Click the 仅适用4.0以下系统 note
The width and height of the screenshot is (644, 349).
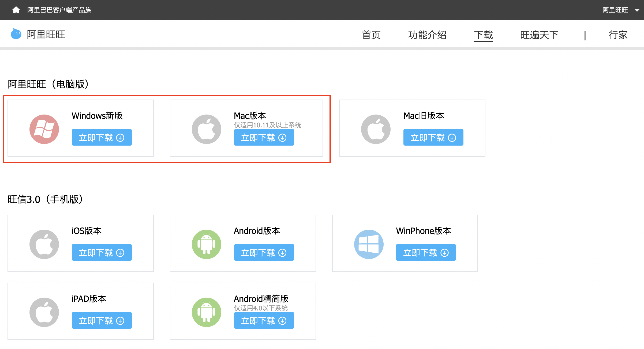tap(261, 308)
